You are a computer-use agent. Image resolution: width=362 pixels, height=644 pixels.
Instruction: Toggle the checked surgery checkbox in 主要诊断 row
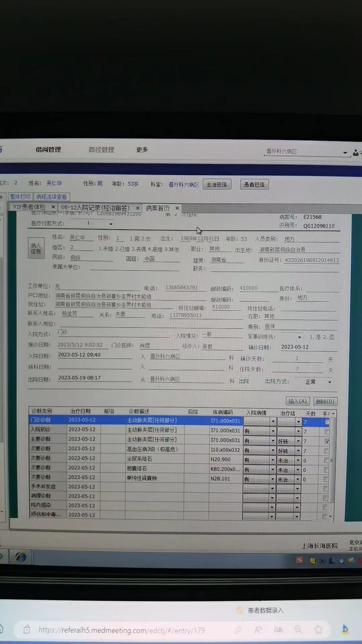click(x=327, y=441)
